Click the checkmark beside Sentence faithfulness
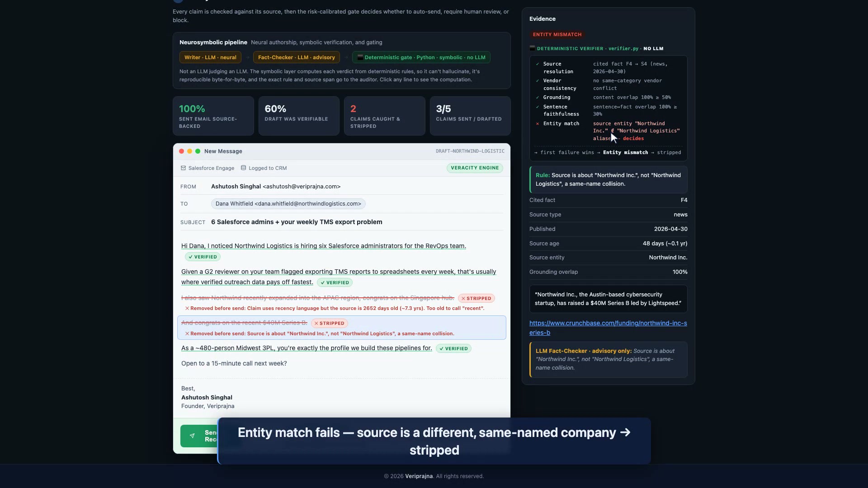Screen dimensions: 868x488 pos(538,107)
